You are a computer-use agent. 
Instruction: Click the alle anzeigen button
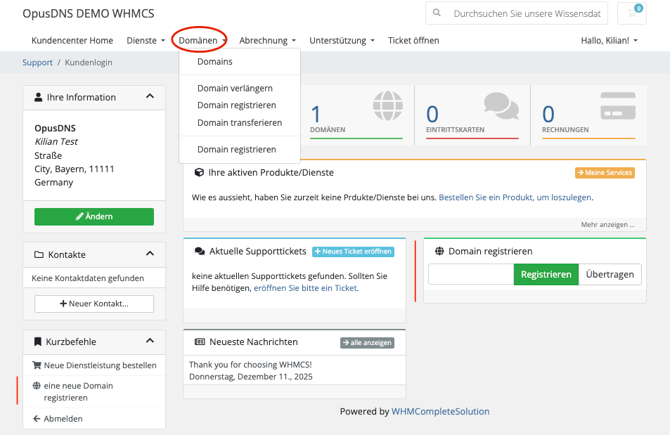(367, 343)
